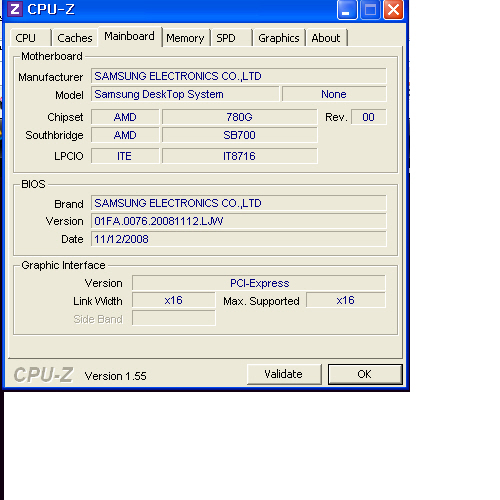Viewport: 500px width, 500px height.
Task: Click the BIOS Version value 01FA.0076.20081112.LJW
Action: (239, 221)
